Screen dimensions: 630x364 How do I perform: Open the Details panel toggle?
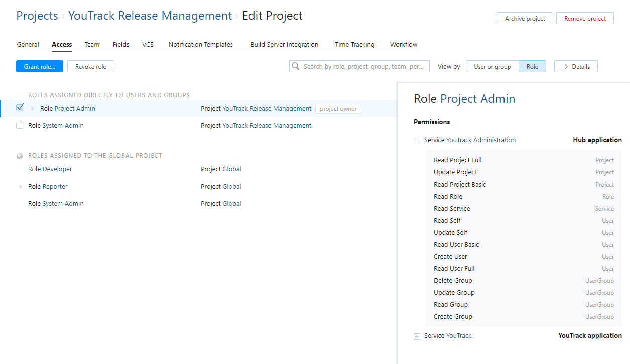[576, 67]
